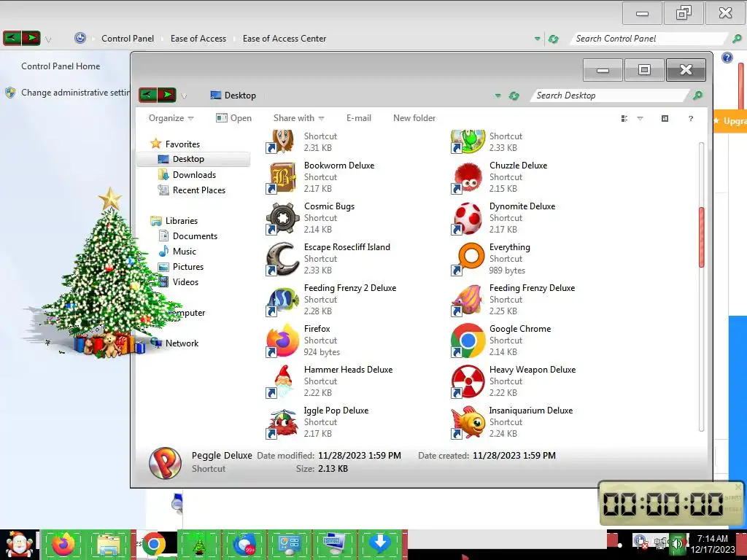
Task: Refresh the Desktop folder view
Action: pos(514,96)
